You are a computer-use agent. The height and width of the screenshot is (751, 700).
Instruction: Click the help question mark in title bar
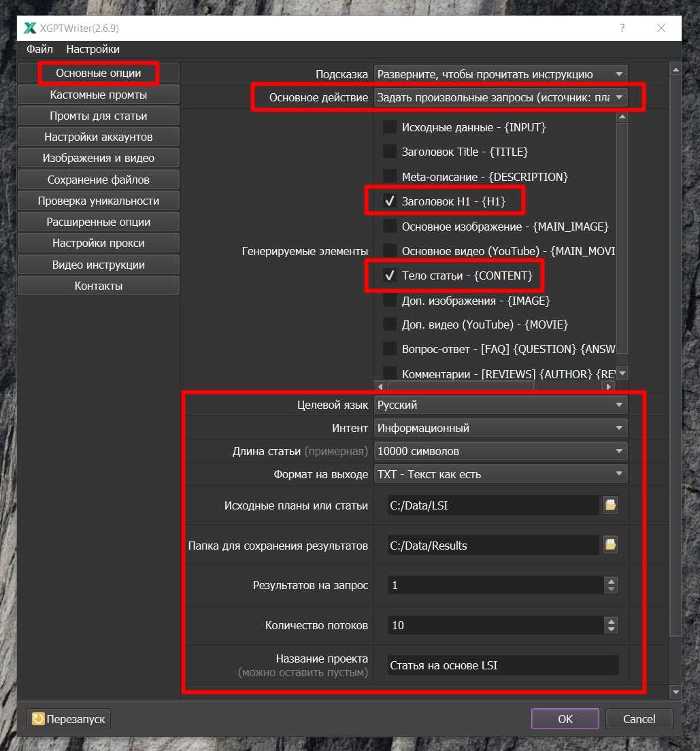point(622,28)
